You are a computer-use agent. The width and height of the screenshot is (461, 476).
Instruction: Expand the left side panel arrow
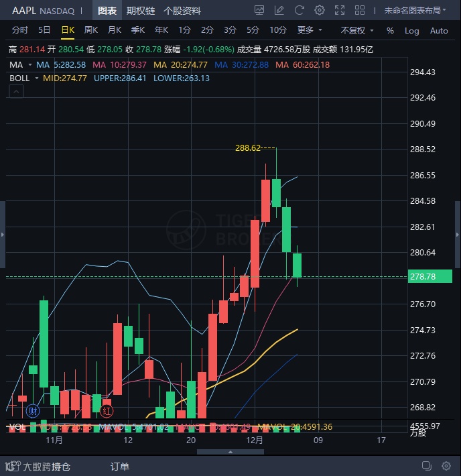3,235
